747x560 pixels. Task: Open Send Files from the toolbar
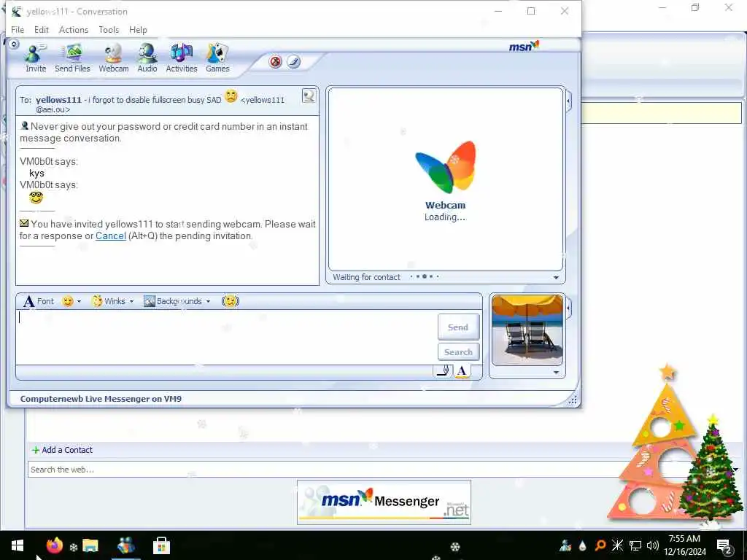[72, 58]
